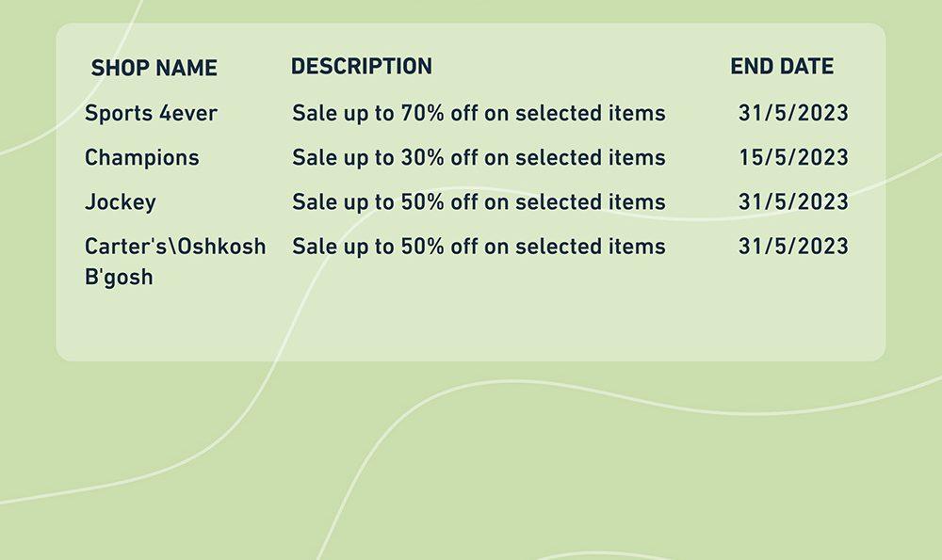This screenshot has width=942, height=560.
Task: Click the END DATE column header
Action: tap(782, 66)
